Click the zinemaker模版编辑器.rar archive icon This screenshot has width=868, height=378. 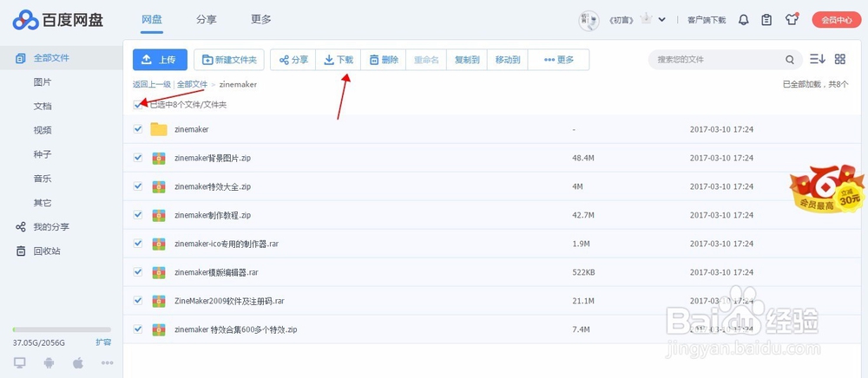[159, 272]
